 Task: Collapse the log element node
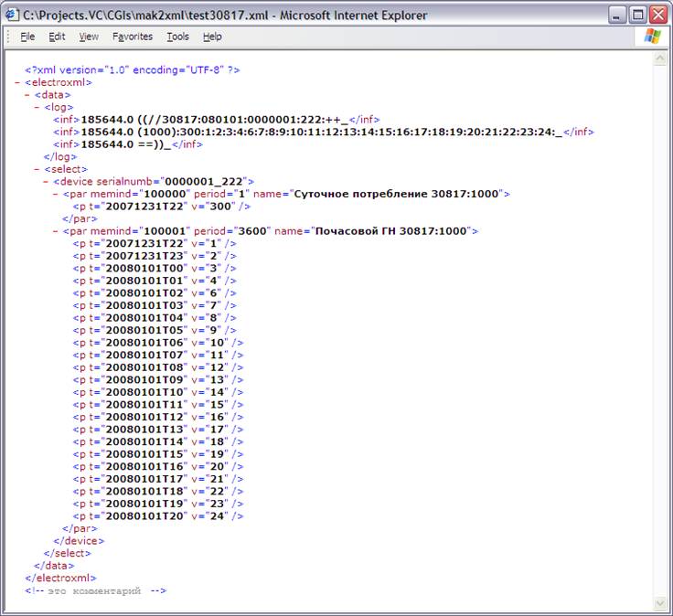(x=37, y=107)
